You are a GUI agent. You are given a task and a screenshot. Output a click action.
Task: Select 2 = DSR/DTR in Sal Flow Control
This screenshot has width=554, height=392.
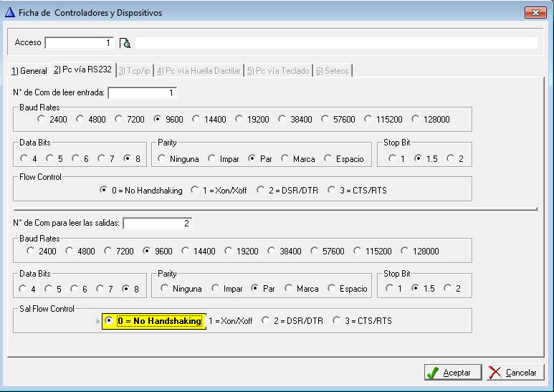[x=266, y=321]
